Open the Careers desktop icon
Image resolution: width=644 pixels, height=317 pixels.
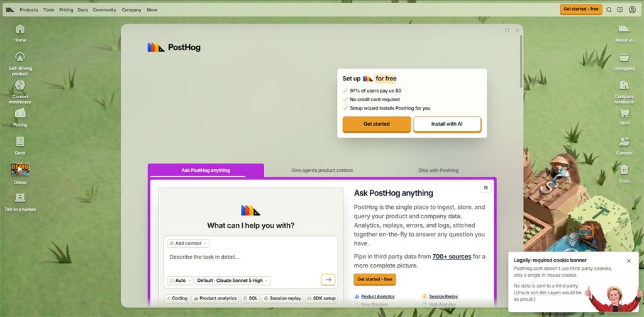(x=624, y=146)
